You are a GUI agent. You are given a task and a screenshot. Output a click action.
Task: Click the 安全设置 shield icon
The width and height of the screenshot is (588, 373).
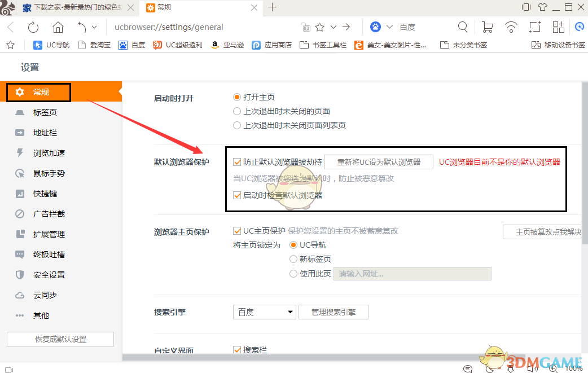tap(19, 275)
